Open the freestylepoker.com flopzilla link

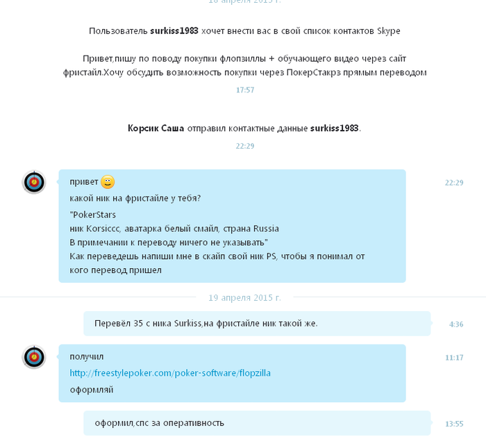[170, 373]
